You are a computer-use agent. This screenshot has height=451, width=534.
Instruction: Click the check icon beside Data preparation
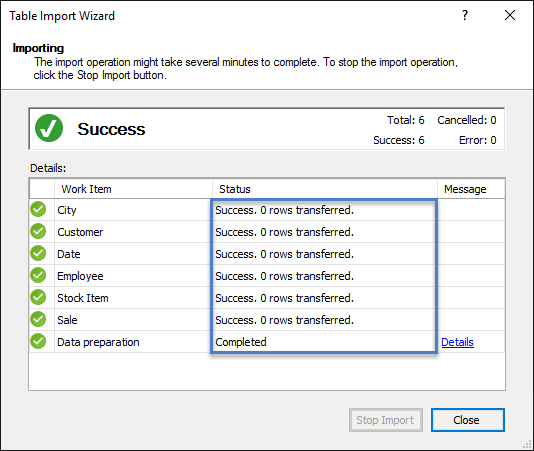(x=38, y=341)
